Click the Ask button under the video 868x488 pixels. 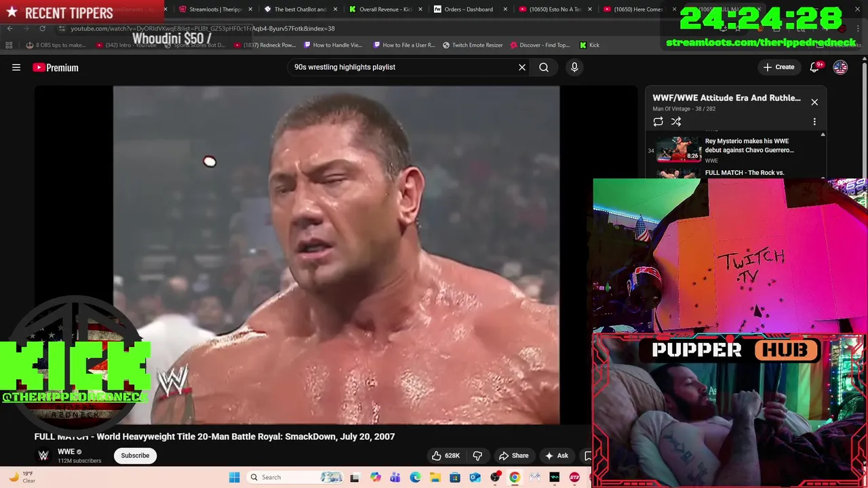tap(556, 455)
